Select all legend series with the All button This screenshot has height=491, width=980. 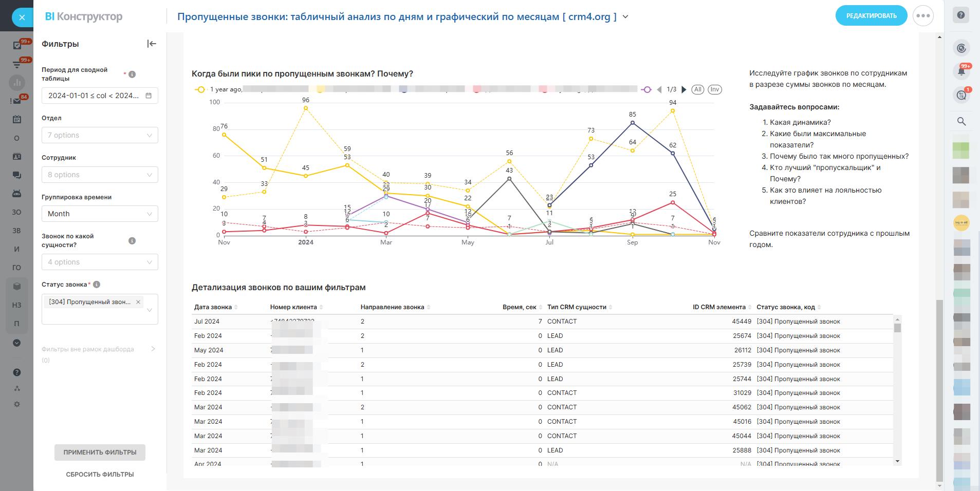click(x=697, y=89)
